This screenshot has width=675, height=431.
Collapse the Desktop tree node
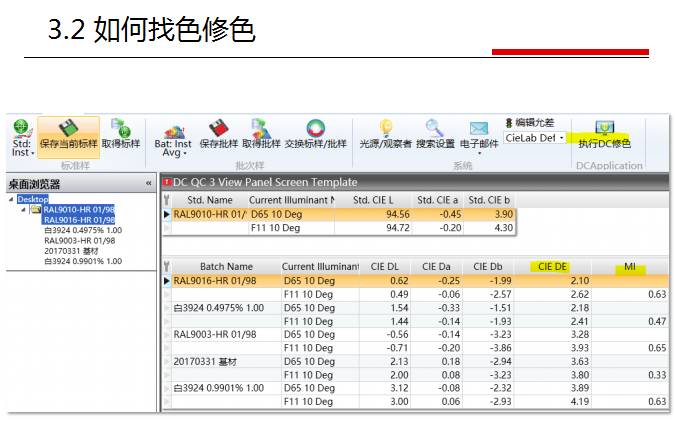12,199
